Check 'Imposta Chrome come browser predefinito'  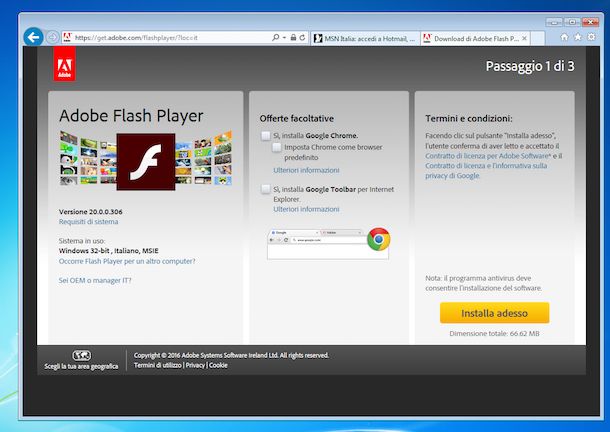point(277,147)
